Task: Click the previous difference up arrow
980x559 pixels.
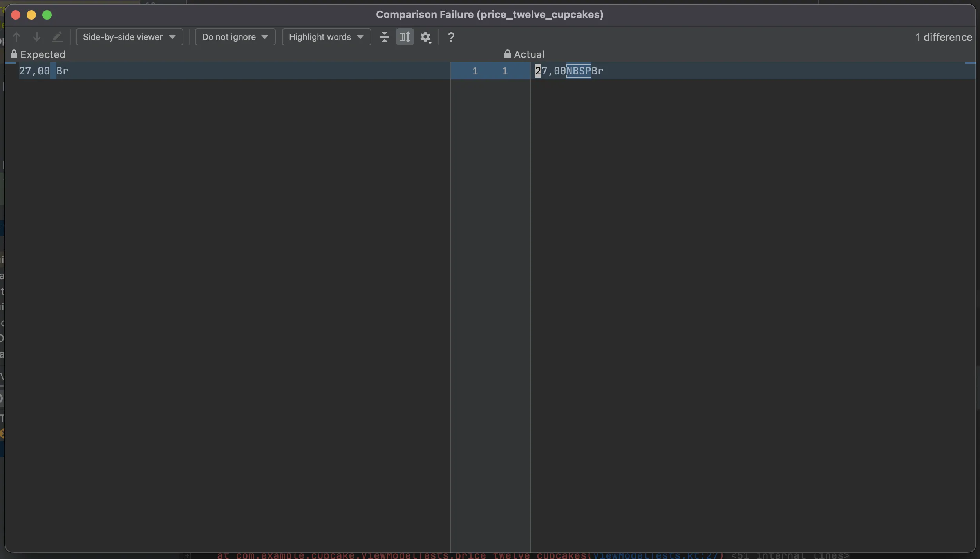Action: coord(16,37)
